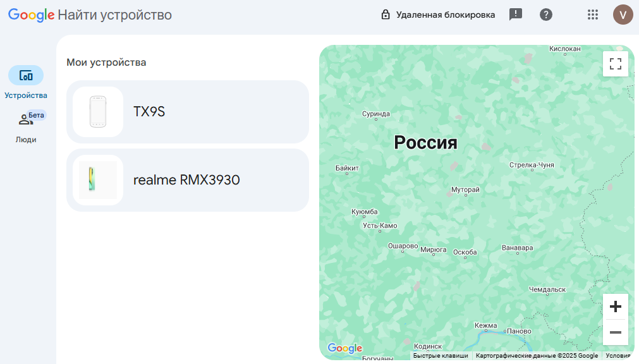639x364 pixels.
Task: Click the Усть-Камо map label
Action: pos(380,226)
